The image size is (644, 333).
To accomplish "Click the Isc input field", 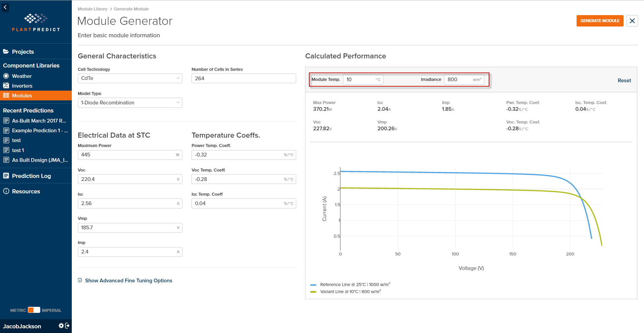I will (x=130, y=203).
